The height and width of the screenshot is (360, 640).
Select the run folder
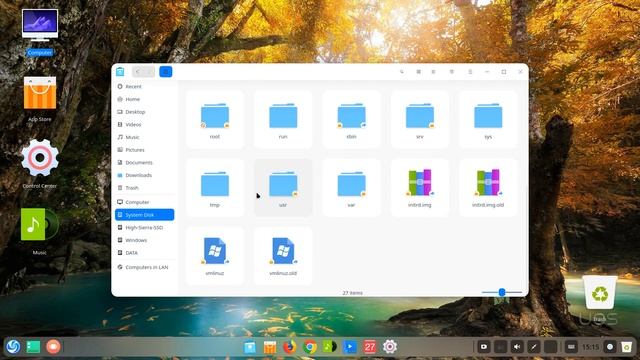click(283, 119)
